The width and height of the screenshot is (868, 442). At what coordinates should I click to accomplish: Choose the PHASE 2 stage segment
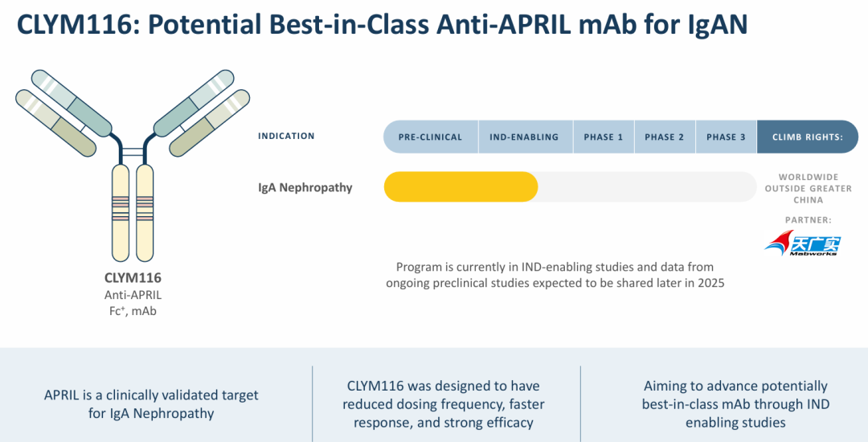point(665,137)
